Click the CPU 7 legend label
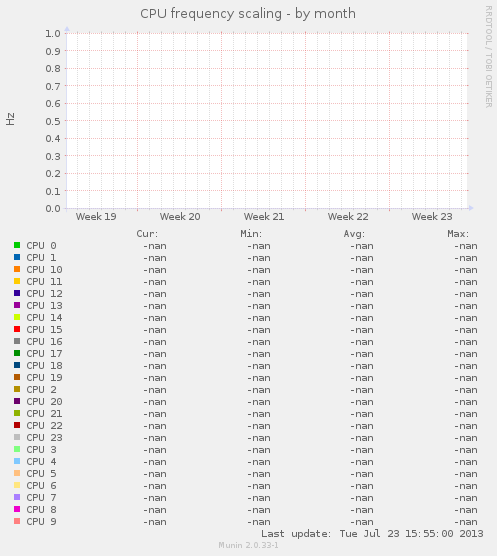Viewport: 497px width, 556px height. pos(41,498)
